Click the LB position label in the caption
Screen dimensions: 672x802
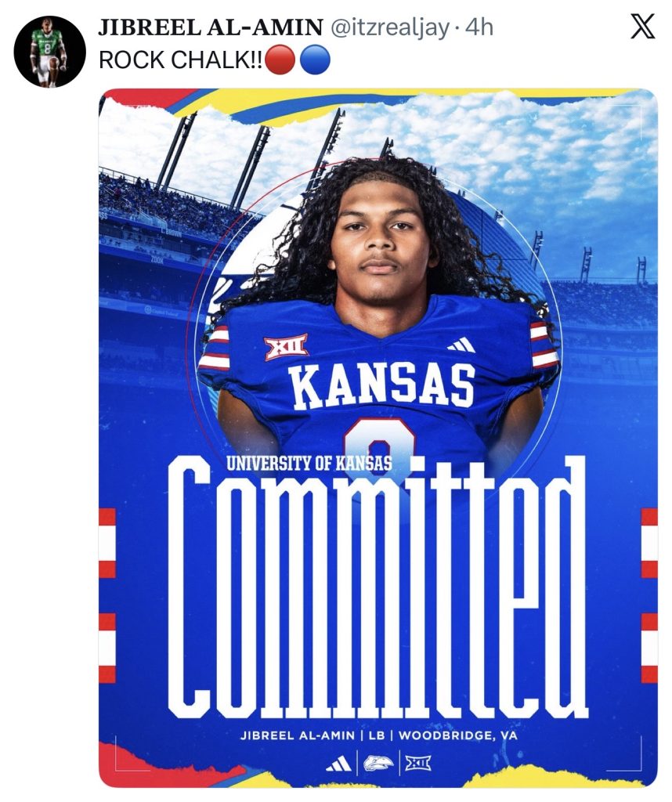tap(379, 736)
